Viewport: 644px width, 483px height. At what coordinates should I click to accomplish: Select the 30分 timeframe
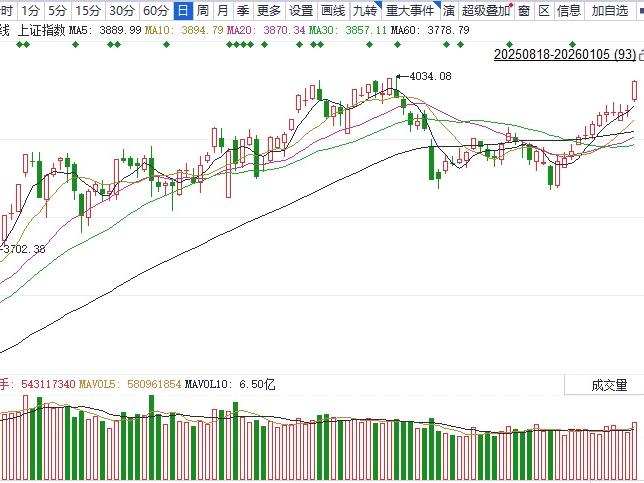tap(122, 11)
